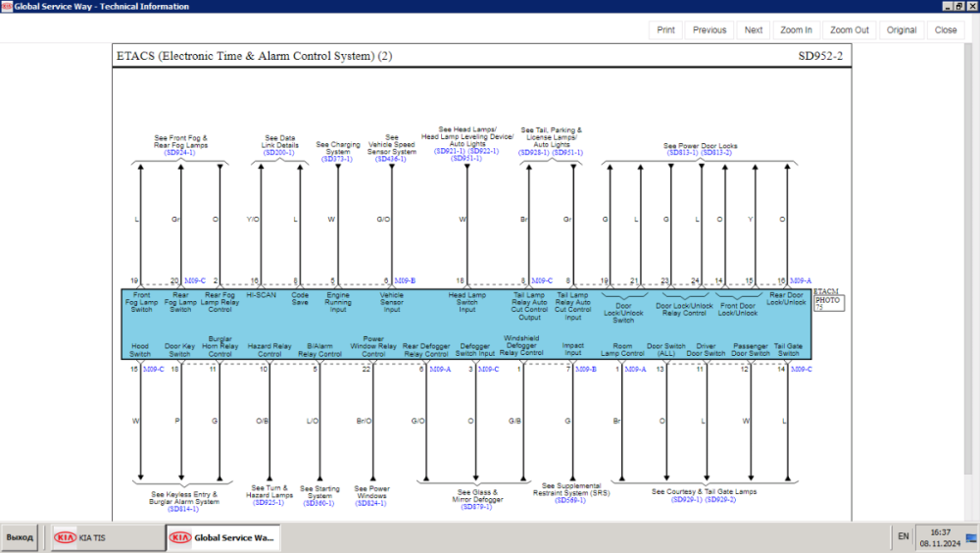Open the SD436-1 Vehicle Speed Sensor link
The width and height of the screenshot is (980, 553).
(x=391, y=160)
